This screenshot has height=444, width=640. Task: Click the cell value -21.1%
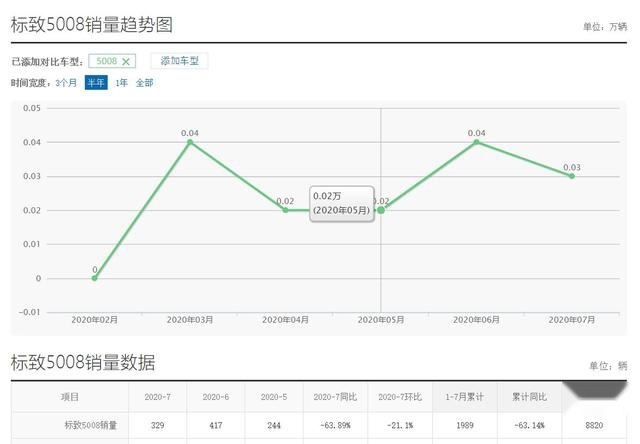point(400,425)
